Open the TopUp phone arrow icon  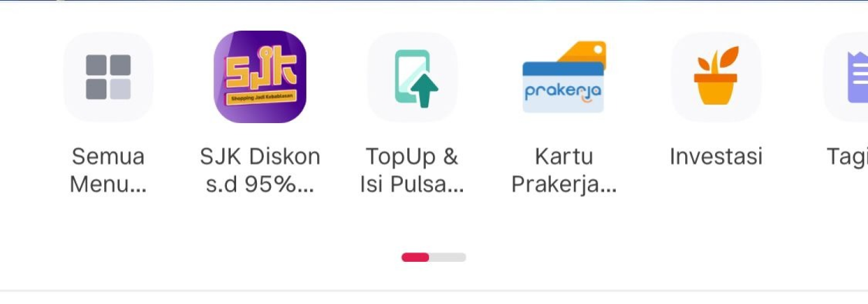click(412, 77)
